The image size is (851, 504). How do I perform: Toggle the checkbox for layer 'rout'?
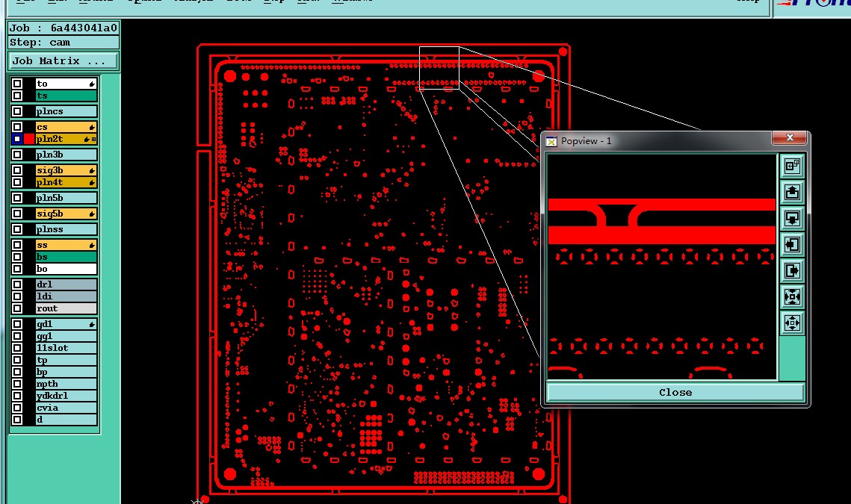17,308
